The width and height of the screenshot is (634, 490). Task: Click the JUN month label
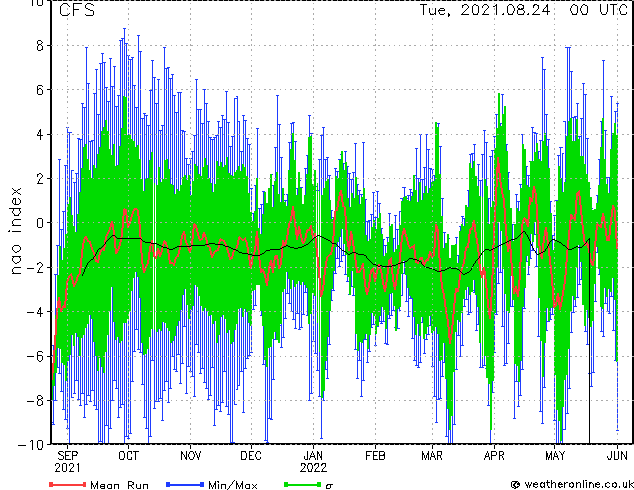click(x=617, y=456)
